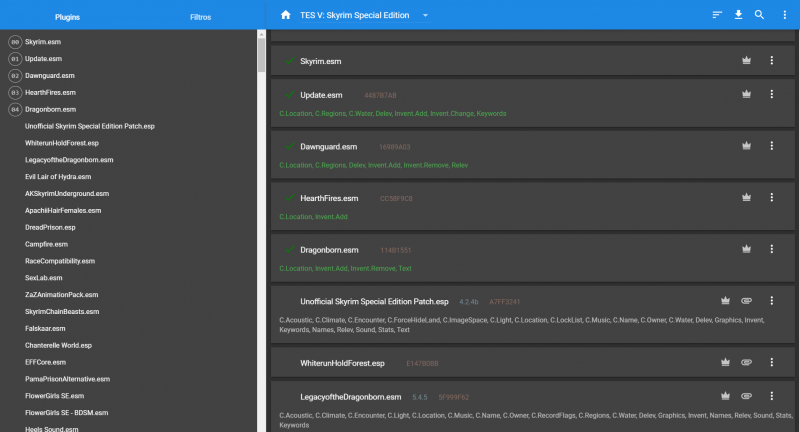Click the 04 load order index badge
Screen dimensions: 800x432
(15, 109)
